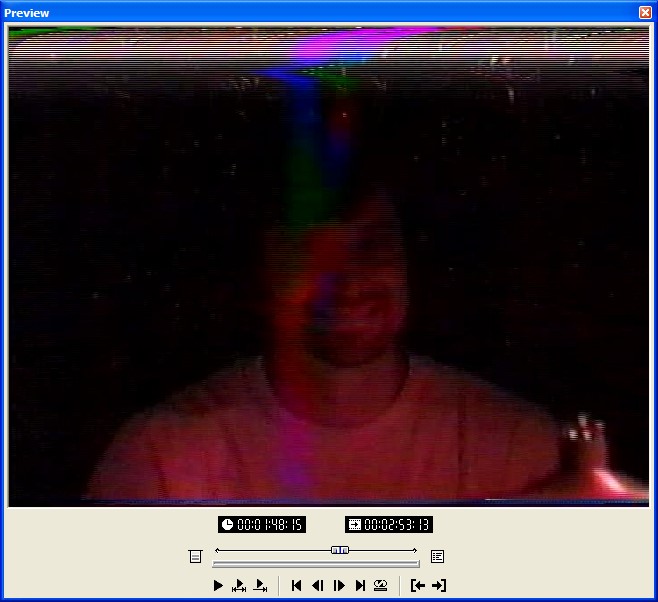
Task: Jump to the start of the clip
Action: click(x=296, y=585)
